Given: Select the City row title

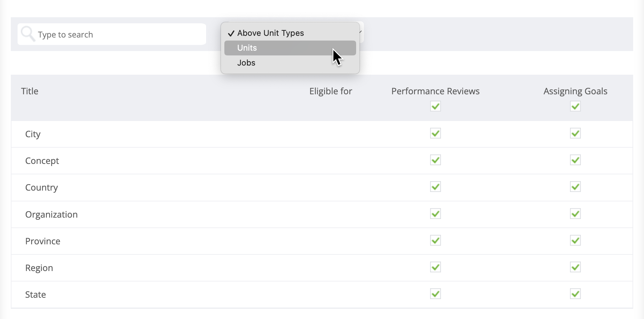Looking at the screenshot, I should pos(33,134).
